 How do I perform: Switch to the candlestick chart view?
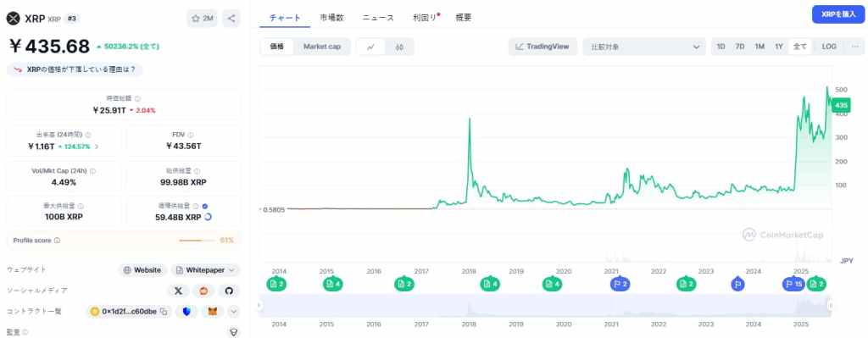(x=399, y=47)
